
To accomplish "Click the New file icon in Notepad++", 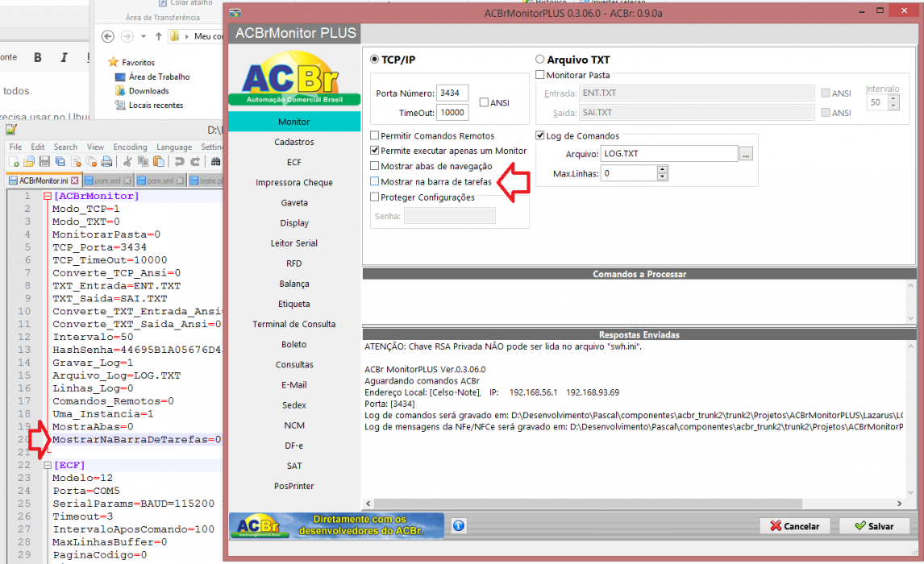I will tap(14, 161).
